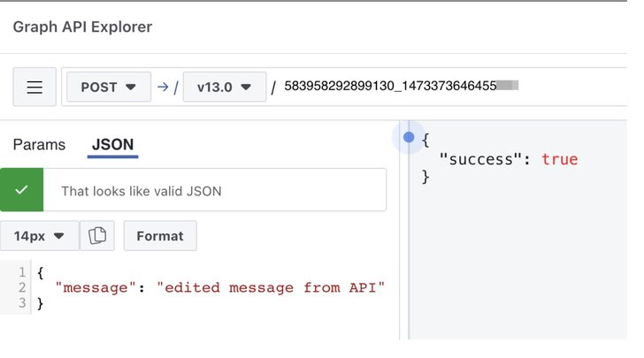
Task: Open the POST method dropdown
Action: [x=109, y=87]
